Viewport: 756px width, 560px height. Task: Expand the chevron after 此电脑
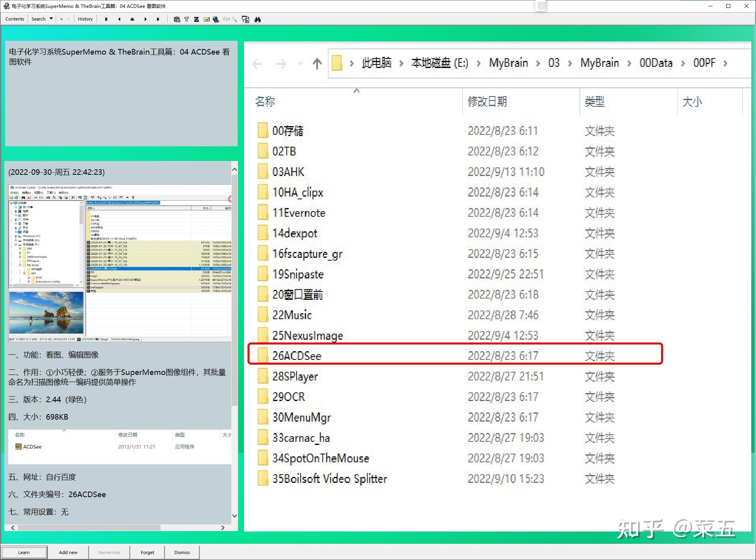coord(401,63)
